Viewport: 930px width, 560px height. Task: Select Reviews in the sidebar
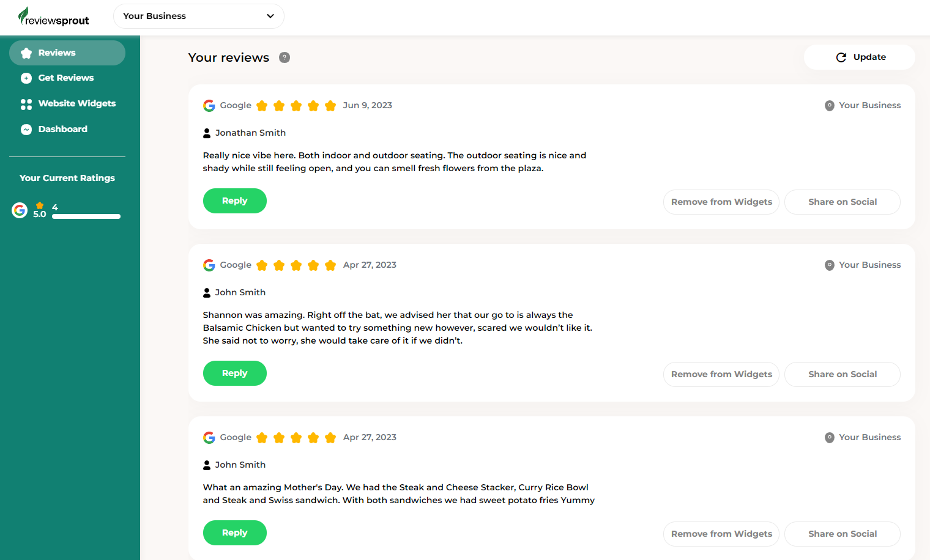click(x=67, y=53)
